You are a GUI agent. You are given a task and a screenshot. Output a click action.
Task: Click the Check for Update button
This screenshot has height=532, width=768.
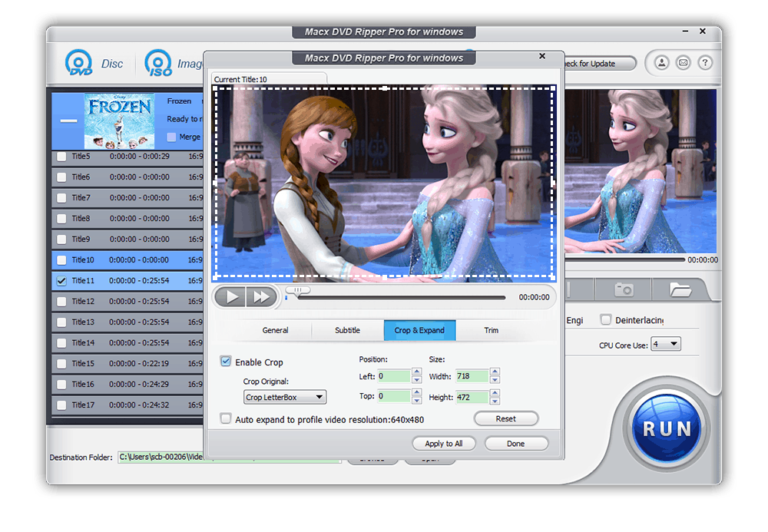[x=600, y=63]
